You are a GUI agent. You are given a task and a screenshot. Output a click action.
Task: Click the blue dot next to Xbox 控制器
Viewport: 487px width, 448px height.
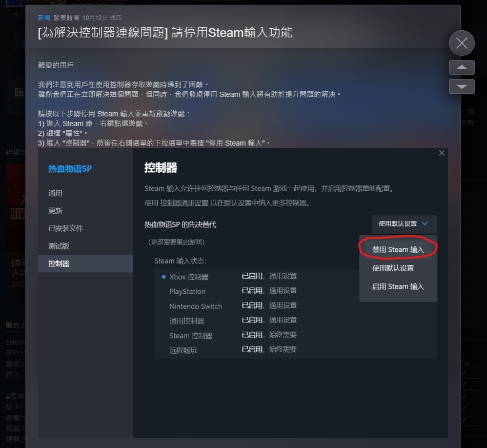(x=164, y=277)
